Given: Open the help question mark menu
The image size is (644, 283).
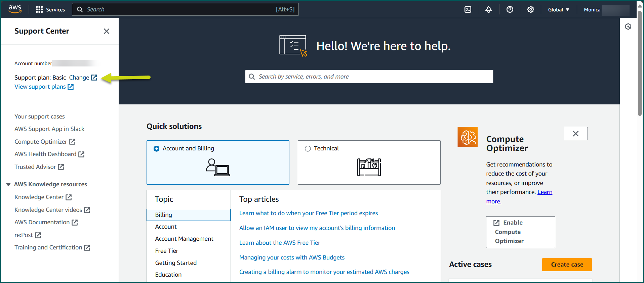Looking at the screenshot, I should point(510,10).
